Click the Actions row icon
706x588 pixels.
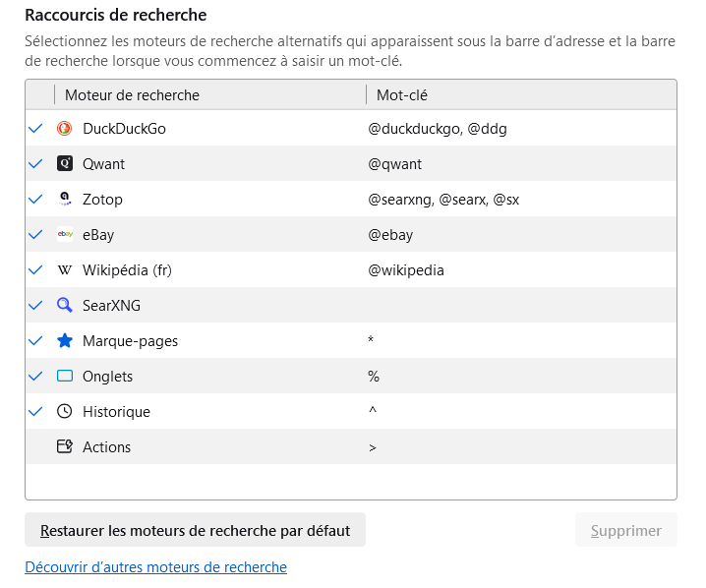pos(65,447)
